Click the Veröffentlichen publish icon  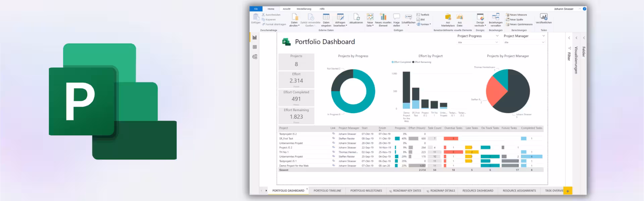pyautogui.click(x=544, y=16)
